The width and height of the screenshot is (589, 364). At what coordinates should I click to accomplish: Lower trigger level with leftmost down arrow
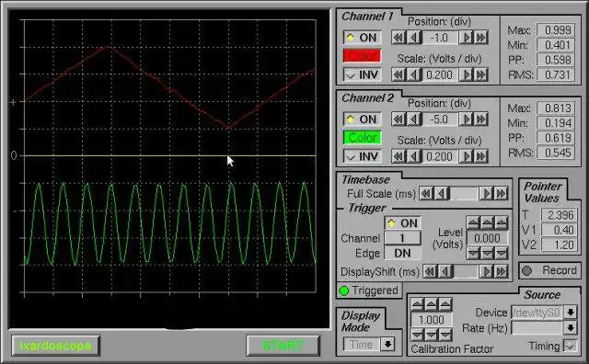click(x=473, y=254)
